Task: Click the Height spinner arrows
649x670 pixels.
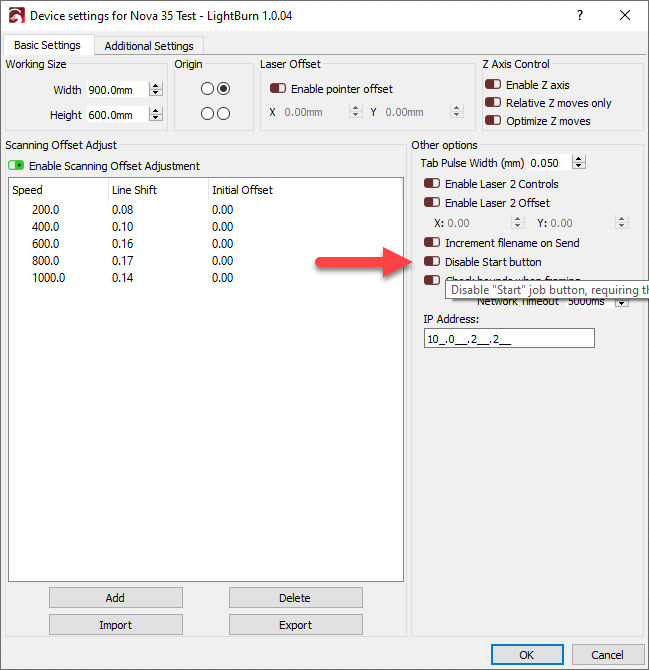Action: (x=156, y=114)
